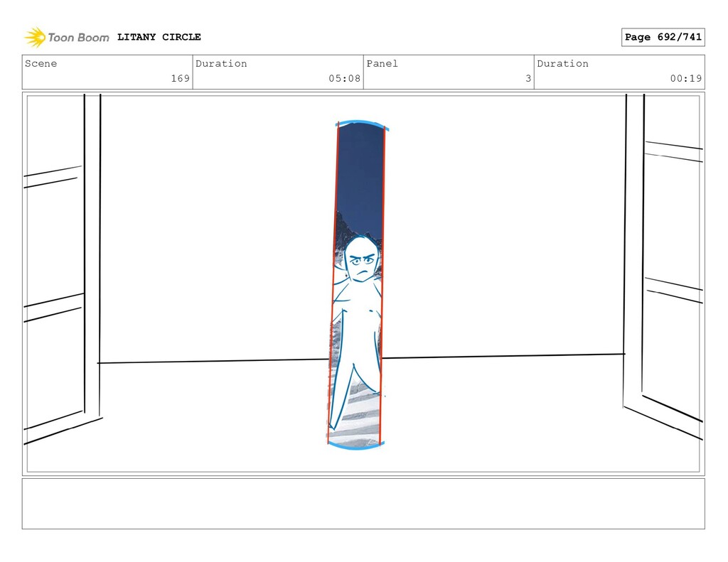The height and width of the screenshot is (562, 728).
Task: Select the panel duration 00:19
Action: [686, 78]
